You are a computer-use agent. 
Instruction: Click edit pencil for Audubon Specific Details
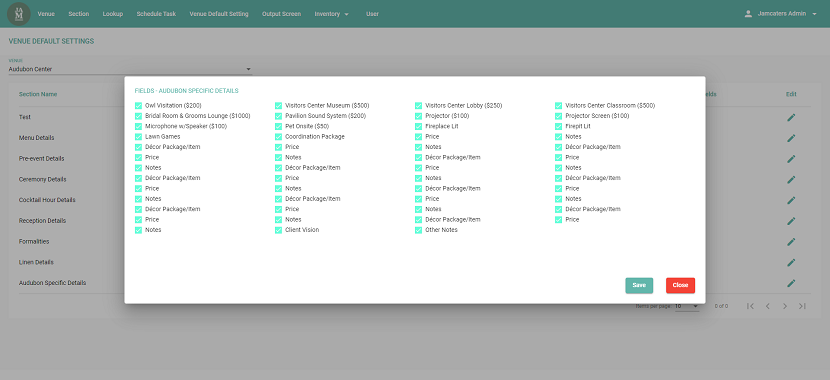pos(791,283)
